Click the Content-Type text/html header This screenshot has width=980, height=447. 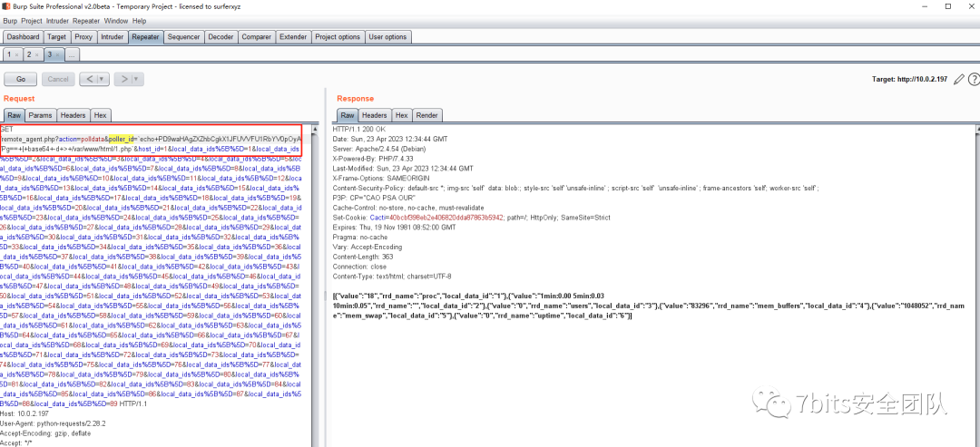click(392, 276)
